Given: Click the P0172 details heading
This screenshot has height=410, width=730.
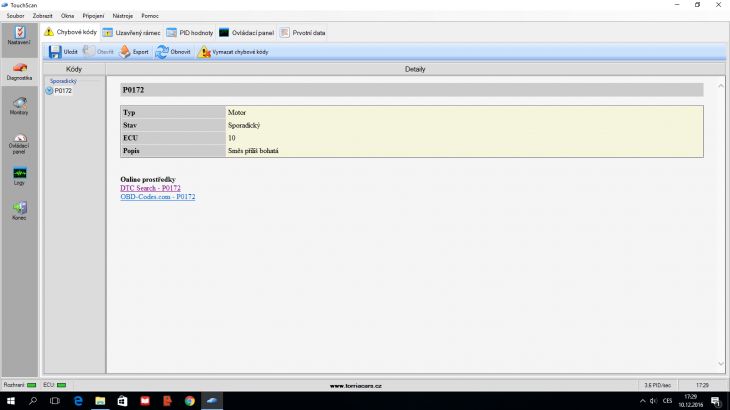Looking at the screenshot, I should click(x=412, y=90).
